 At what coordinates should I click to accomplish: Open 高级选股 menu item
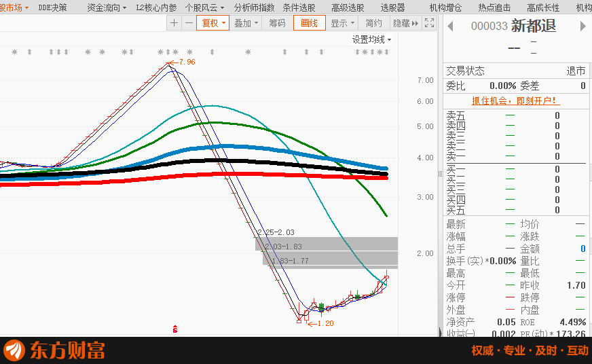point(348,7)
